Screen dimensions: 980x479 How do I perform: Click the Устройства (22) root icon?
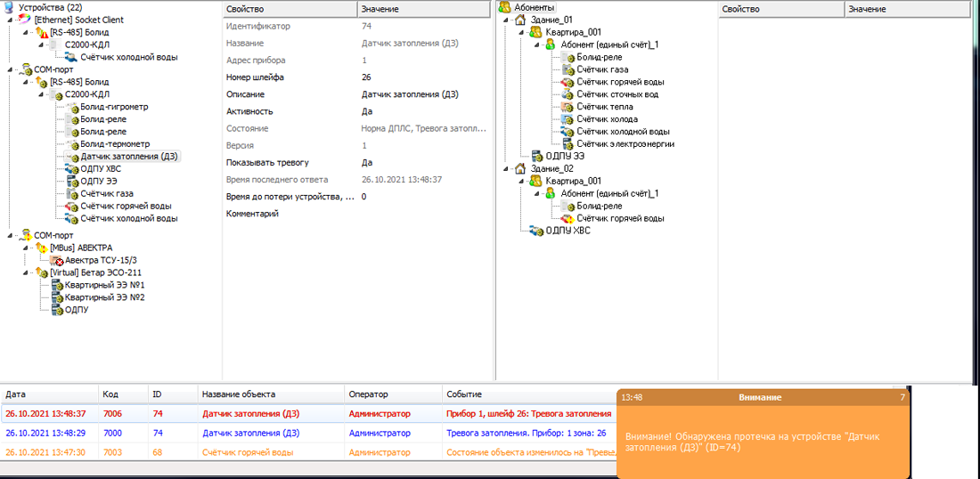(9, 7)
